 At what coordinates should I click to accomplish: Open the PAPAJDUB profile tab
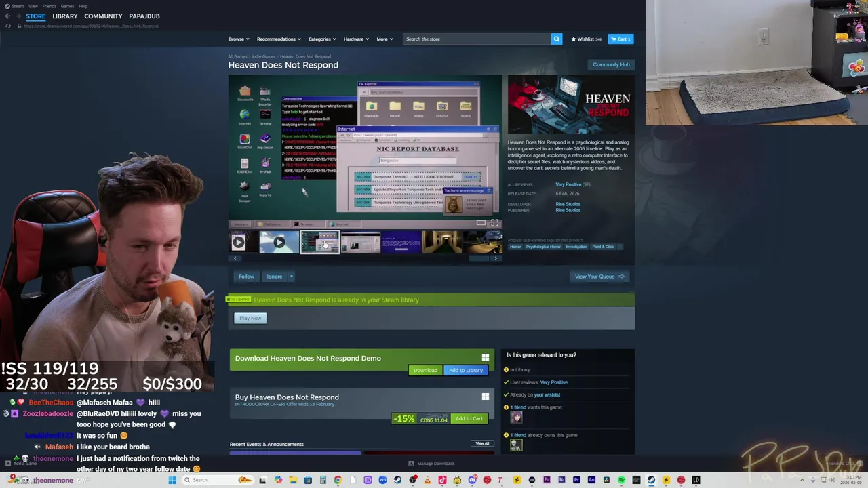coord(144,16)
